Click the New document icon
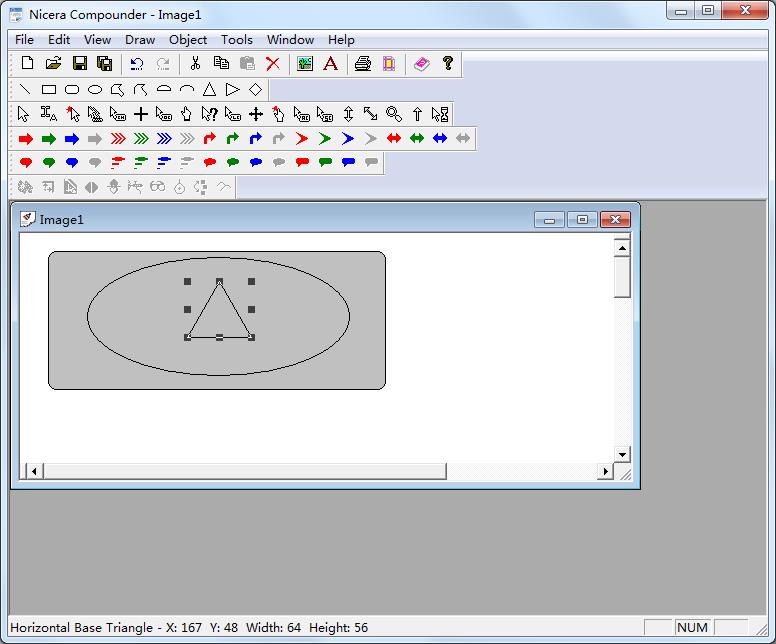776x644 pixels. (27, 63)
